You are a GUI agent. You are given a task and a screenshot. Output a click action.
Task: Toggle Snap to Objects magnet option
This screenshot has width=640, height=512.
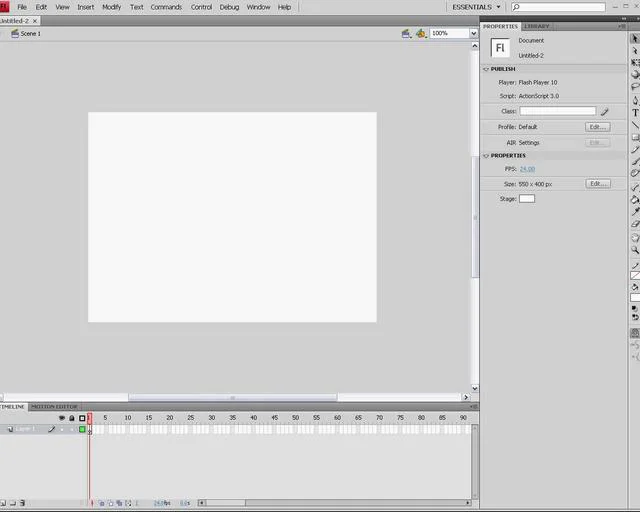(x=635, y=333)
